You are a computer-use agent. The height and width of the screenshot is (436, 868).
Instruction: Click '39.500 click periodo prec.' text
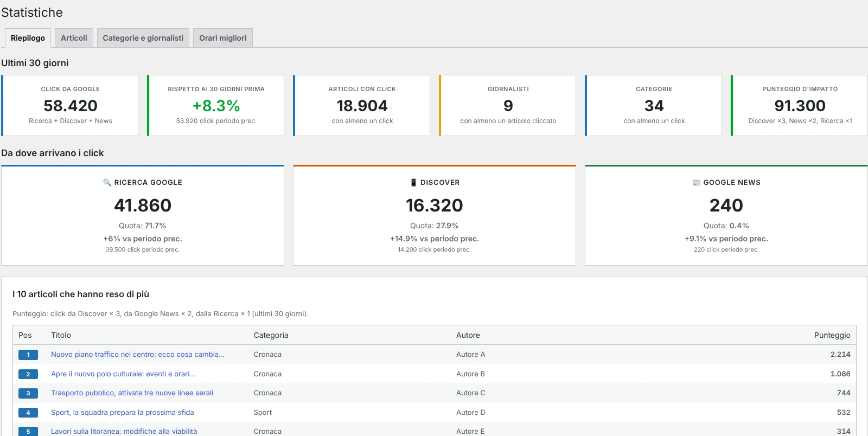coord(143,250)
